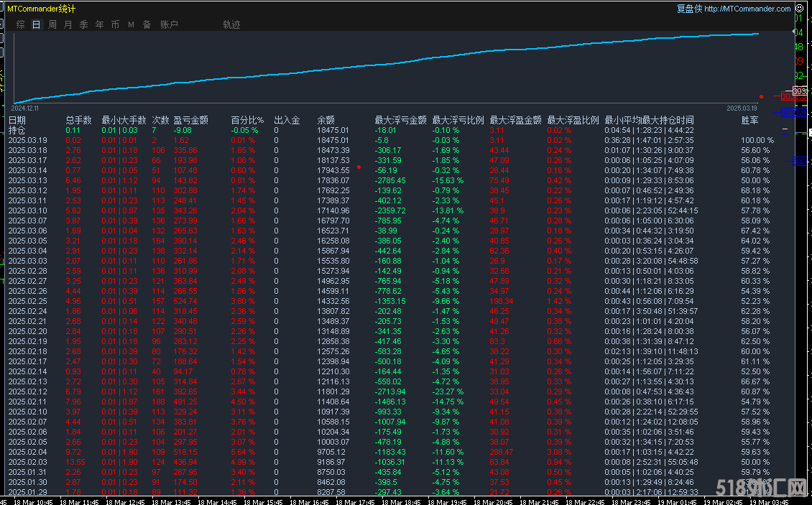The image size is (812, 505).
Task: Click the MTCommander统计 panel title
Action: [41, 9]
